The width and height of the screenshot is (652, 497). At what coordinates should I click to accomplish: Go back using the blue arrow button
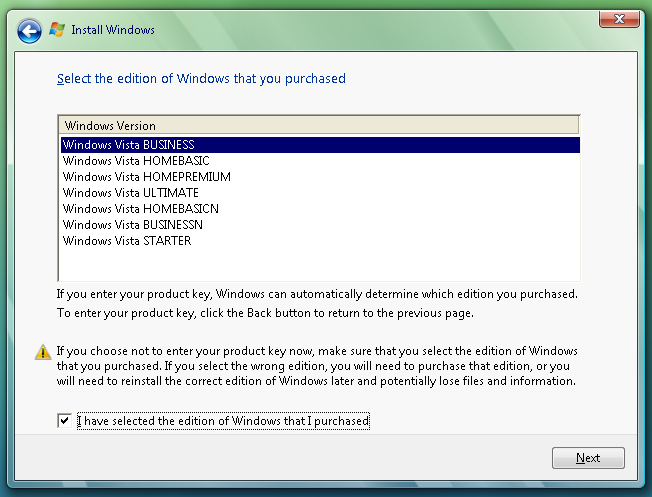[x=29, y=31]
